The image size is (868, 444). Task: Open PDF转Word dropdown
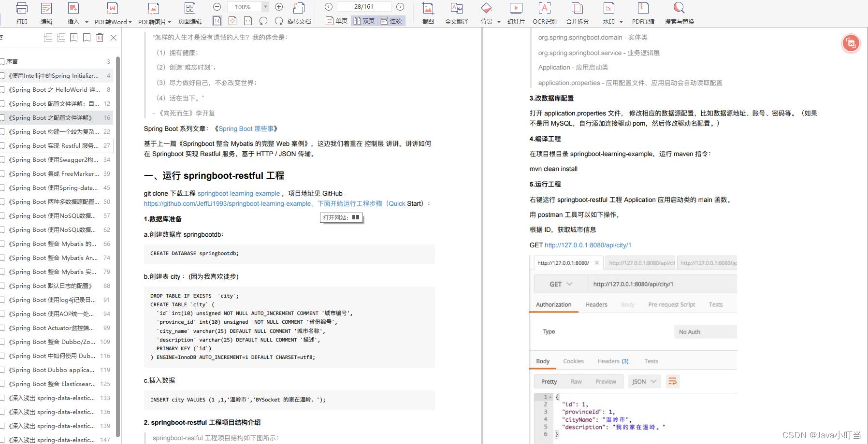tap(130, 22)
